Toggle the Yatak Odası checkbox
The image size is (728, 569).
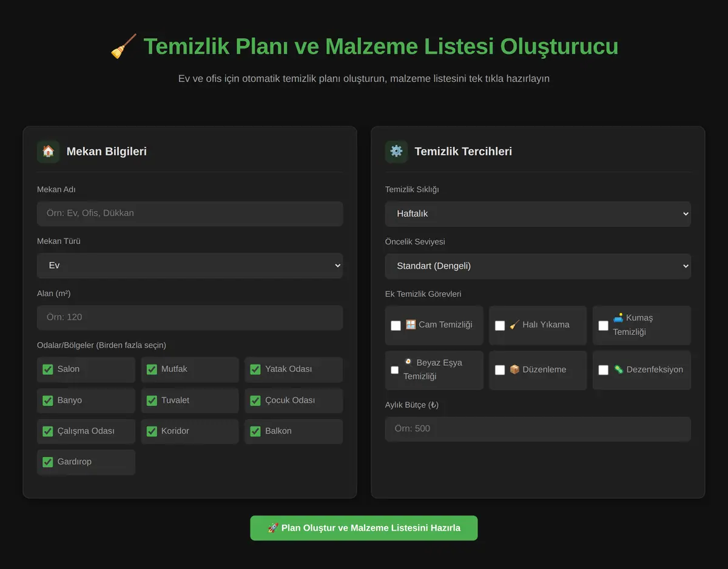pos(255,369)
